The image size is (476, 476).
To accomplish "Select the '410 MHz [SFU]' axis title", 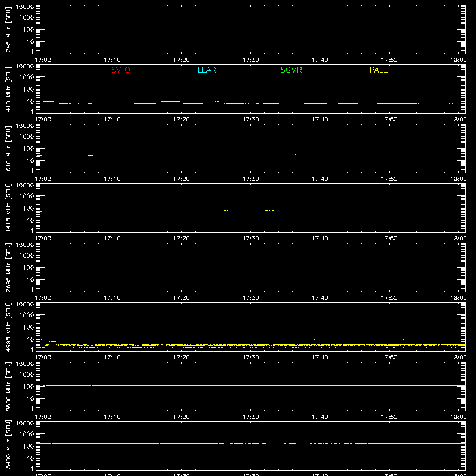I will (x=8, y=89).
